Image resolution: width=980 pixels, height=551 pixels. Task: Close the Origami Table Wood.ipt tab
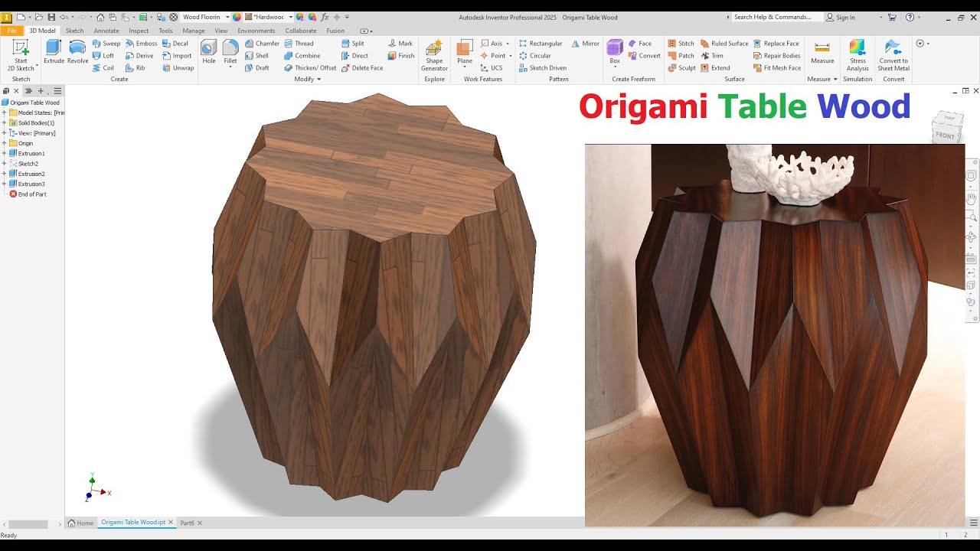pyautogui.click(x=171, y=523)
